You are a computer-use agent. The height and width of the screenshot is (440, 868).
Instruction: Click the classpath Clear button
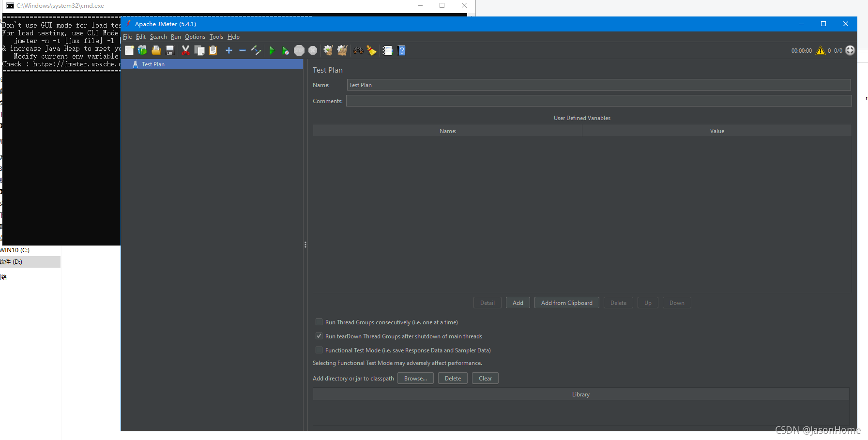(485, 378)
